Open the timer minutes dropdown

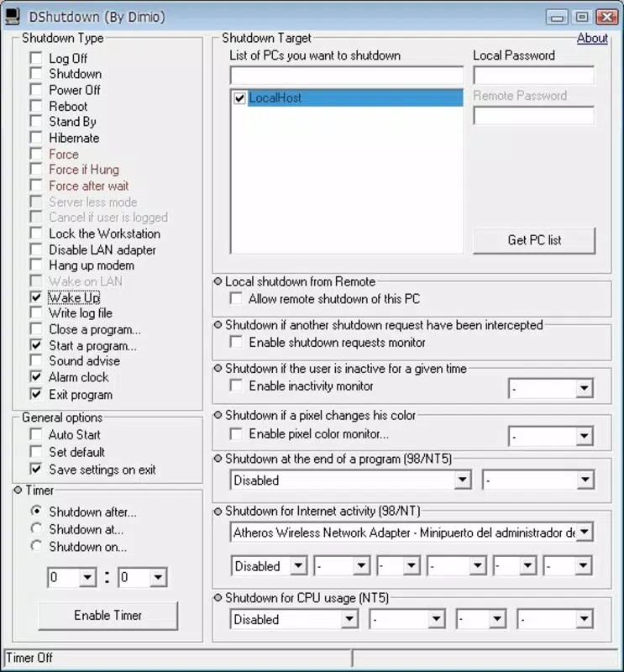158,577
